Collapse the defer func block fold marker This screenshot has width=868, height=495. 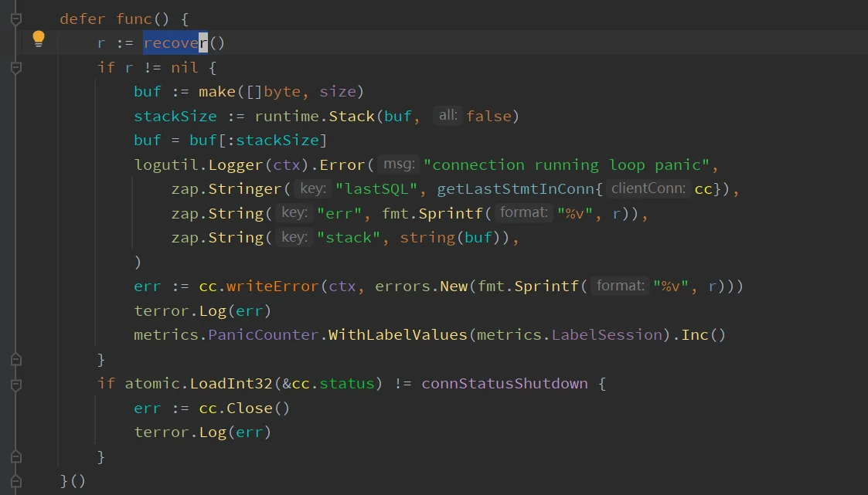pyautogui.click(x=15, y=19)
